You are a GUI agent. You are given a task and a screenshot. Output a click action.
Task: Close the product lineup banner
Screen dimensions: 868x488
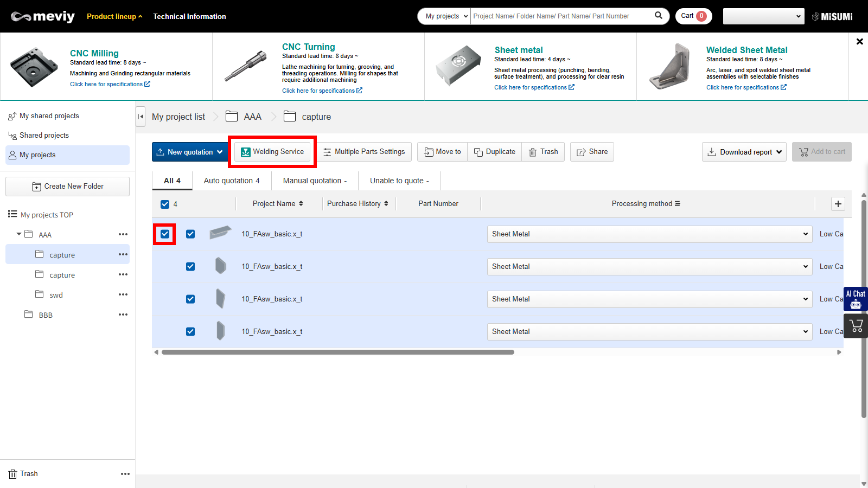pos(859,42)
